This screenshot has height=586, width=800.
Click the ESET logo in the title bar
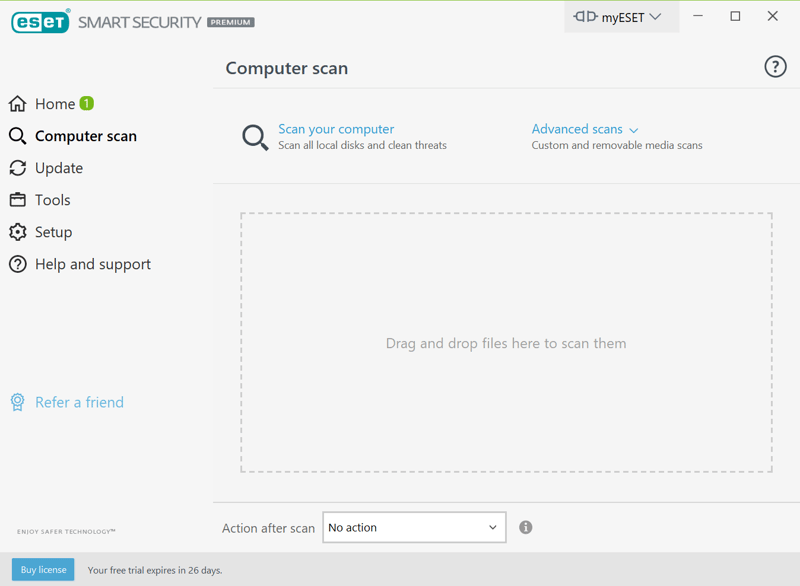click(x=40, y=22)
